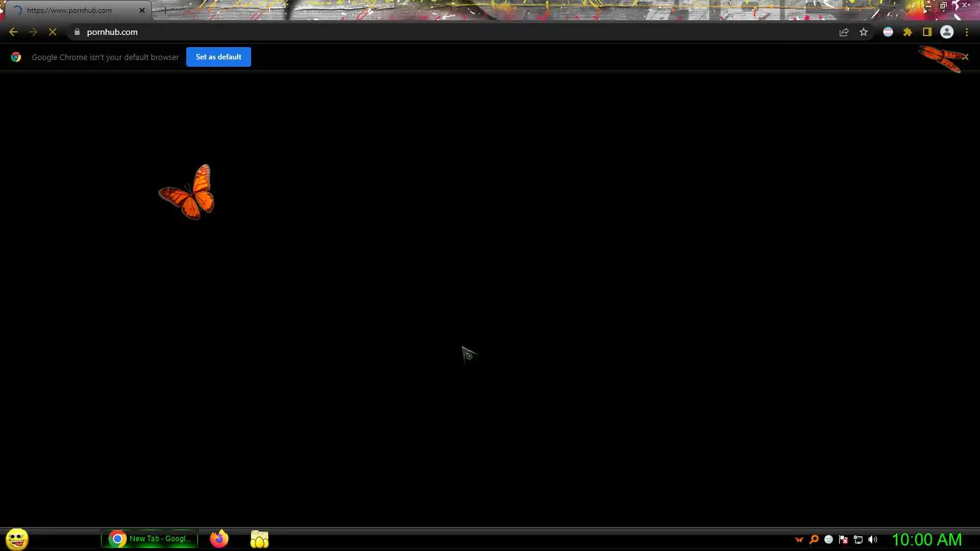Click 'Google Chrome isn't your default browser' text
980x551 pixels.
pos(105,57)
